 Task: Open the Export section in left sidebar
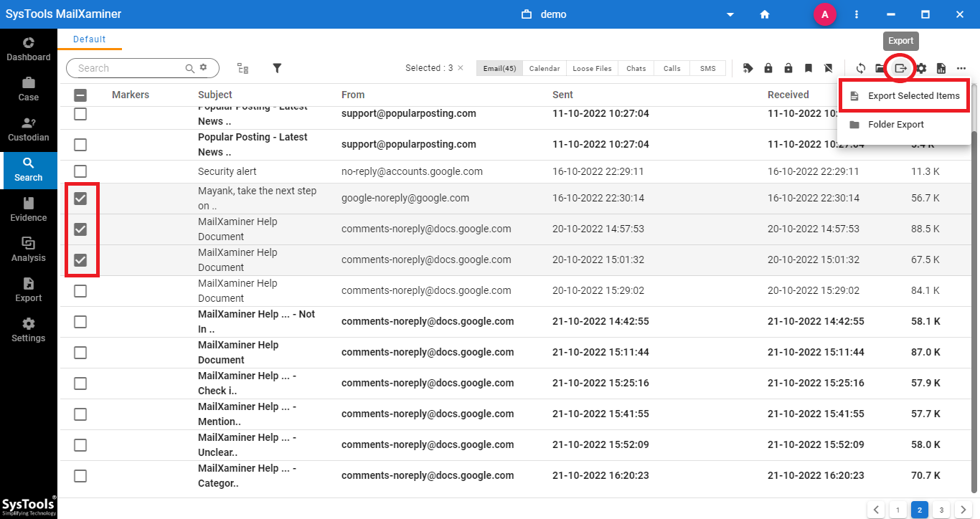click(x=29, y=290)
